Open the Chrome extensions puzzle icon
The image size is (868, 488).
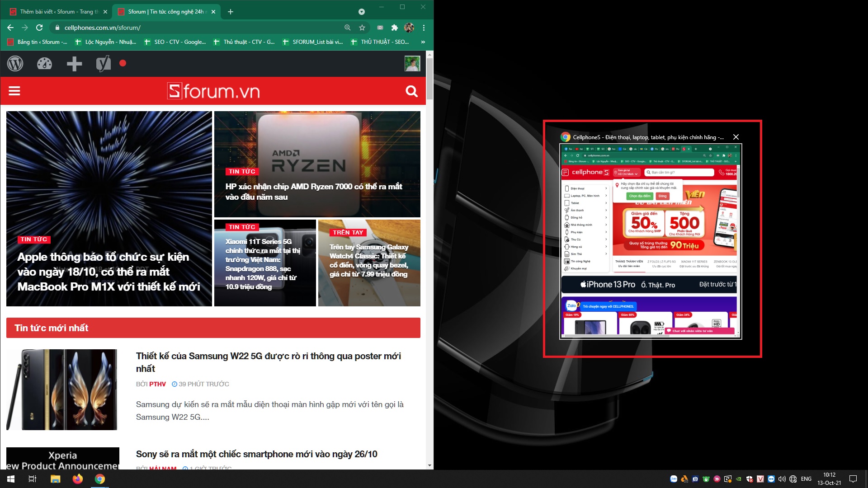[x=395, y=28]
